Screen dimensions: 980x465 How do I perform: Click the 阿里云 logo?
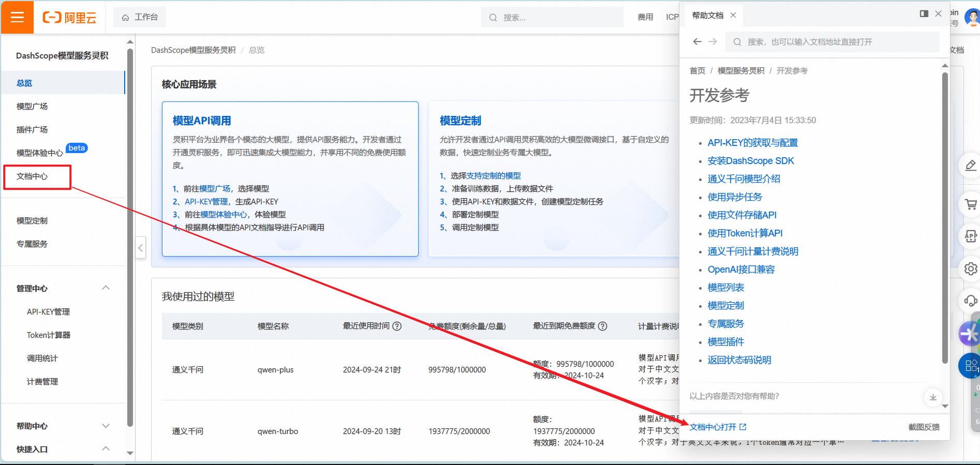click(x=69, y=18)
